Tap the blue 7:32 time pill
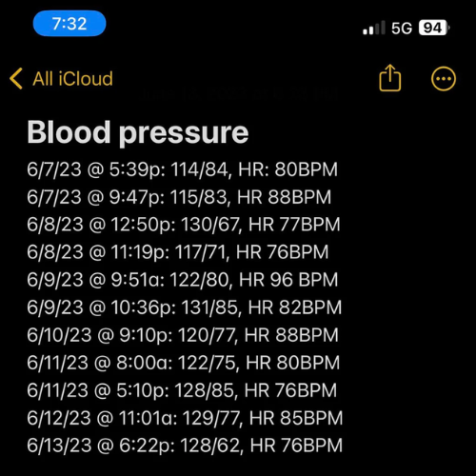Screen dimensions: 476x476 coord(69,24)
